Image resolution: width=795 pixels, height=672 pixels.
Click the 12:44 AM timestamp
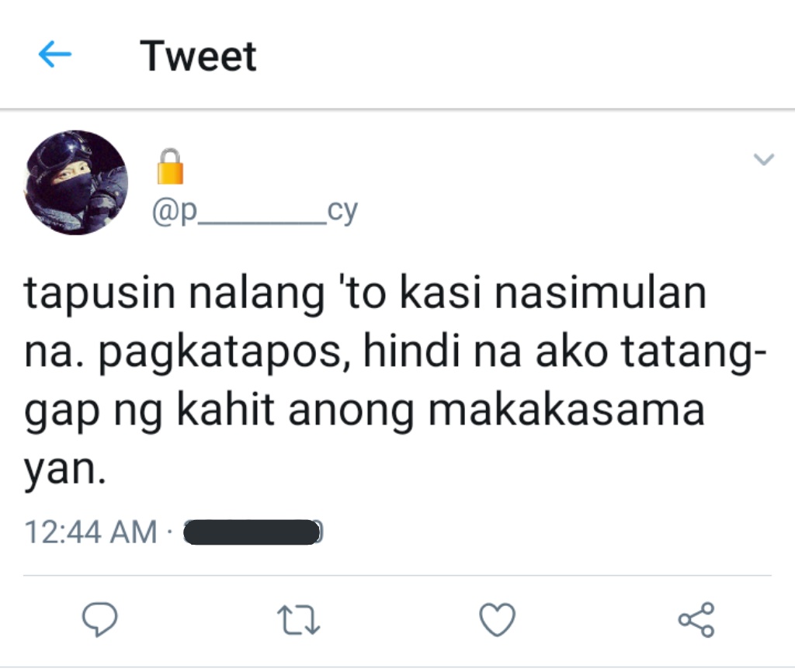coord(91,532)
